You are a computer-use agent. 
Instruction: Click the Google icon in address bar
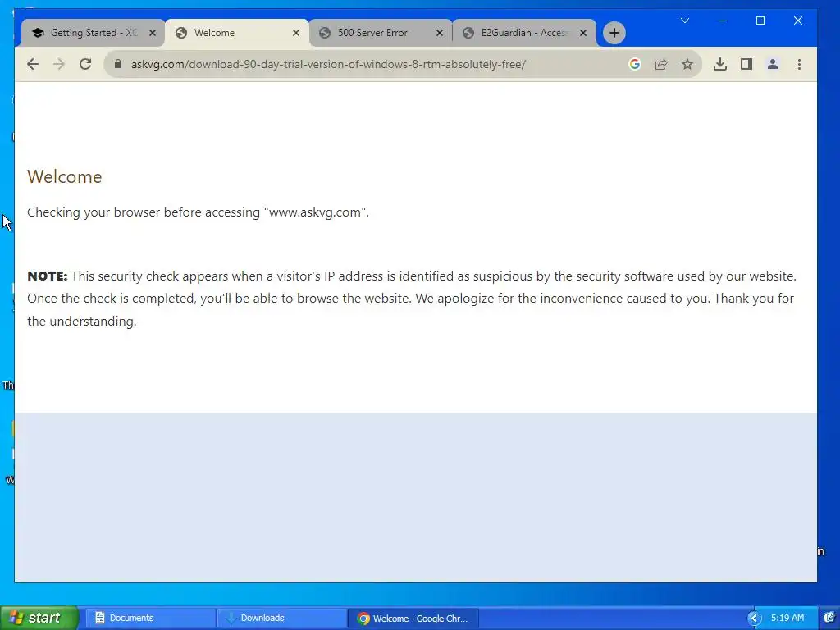635,64
